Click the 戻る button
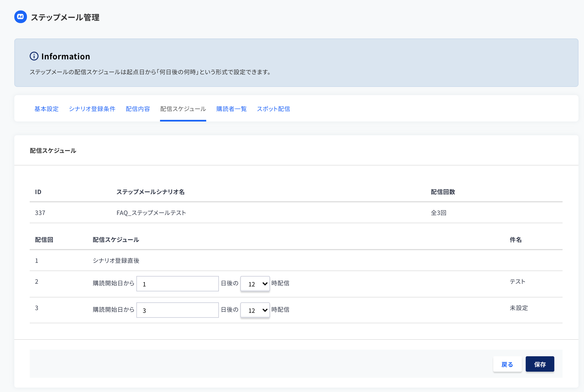Screen dimensions: 584x392 [x=507, y=364]
